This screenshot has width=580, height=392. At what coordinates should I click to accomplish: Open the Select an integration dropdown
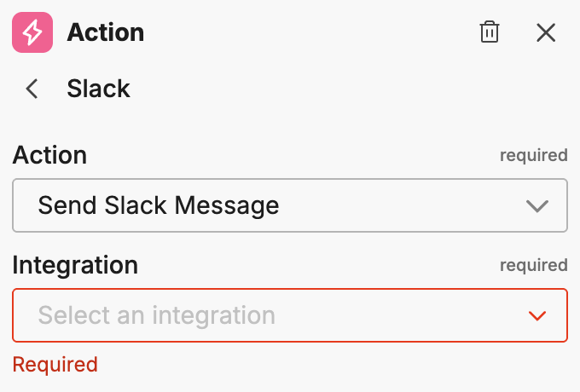click(x=289, y=315)
